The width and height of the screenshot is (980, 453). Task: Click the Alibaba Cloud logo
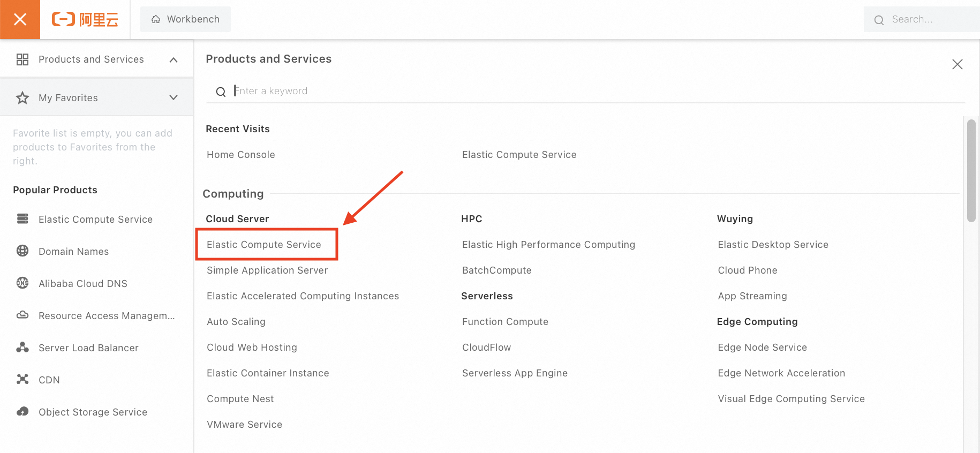[85, 20]
